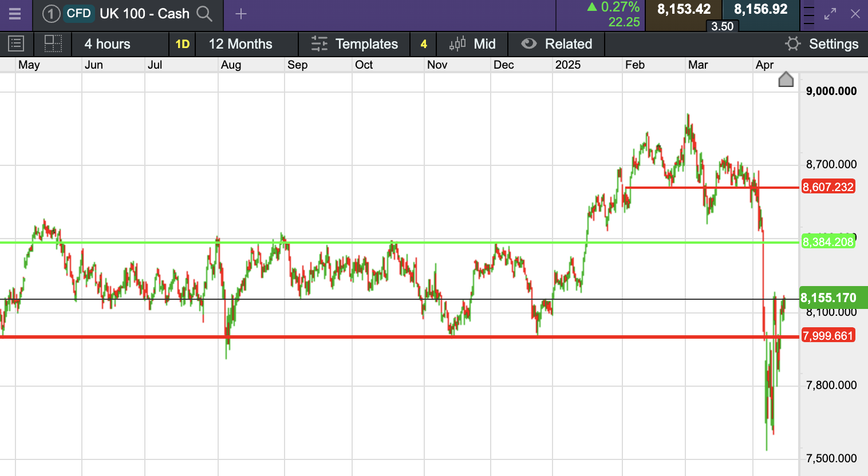Open chart Settings
The width and height of the screenshot is (868, 476).
pos(822,44)
